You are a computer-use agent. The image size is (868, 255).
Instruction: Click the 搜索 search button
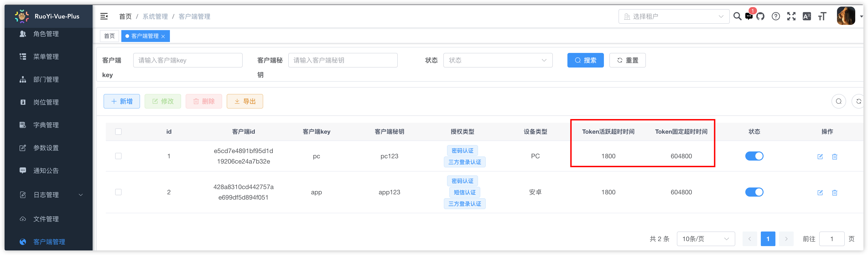585,60
